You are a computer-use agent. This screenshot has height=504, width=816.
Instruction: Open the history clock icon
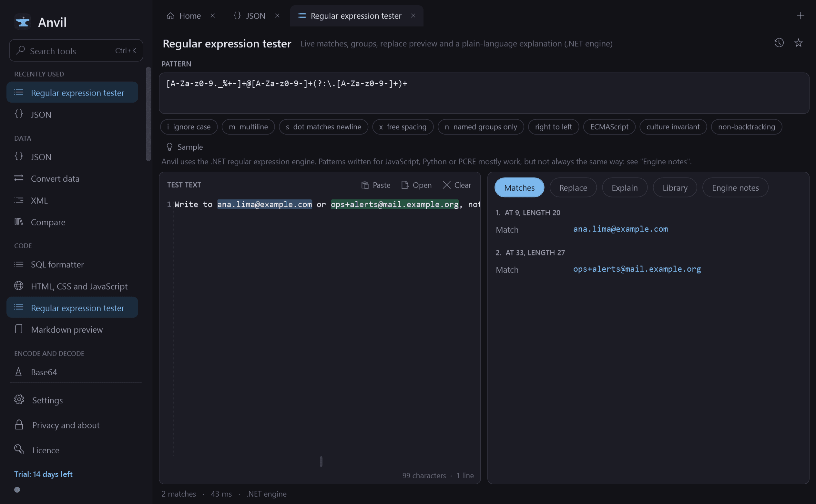(779, 43)
